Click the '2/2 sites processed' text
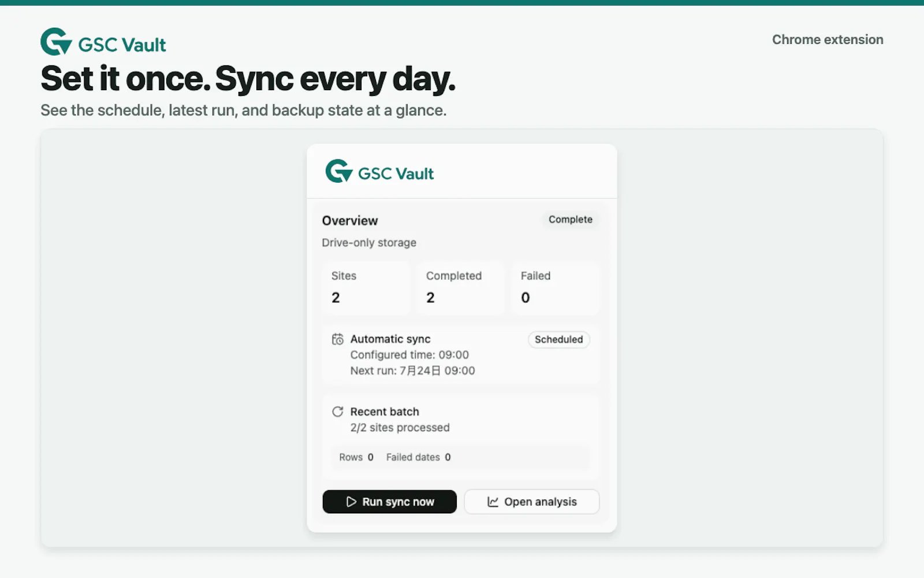924x578 pixels. 400,428
